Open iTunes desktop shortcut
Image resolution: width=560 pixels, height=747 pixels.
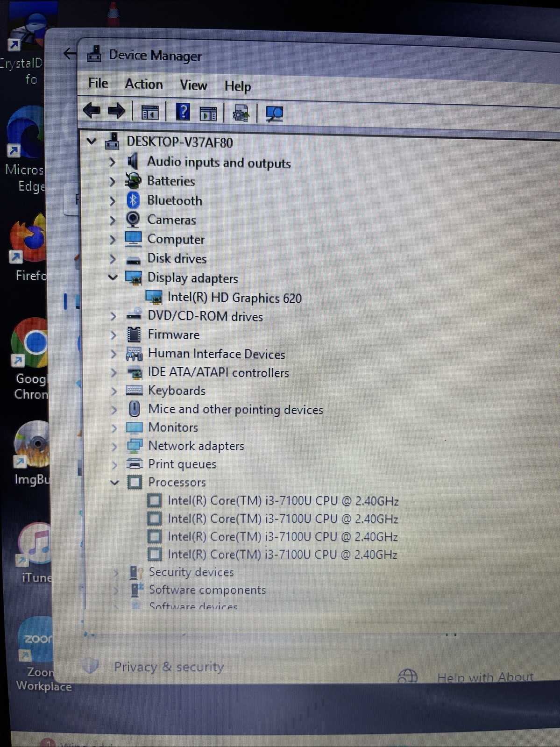click(x=35, y=553)
